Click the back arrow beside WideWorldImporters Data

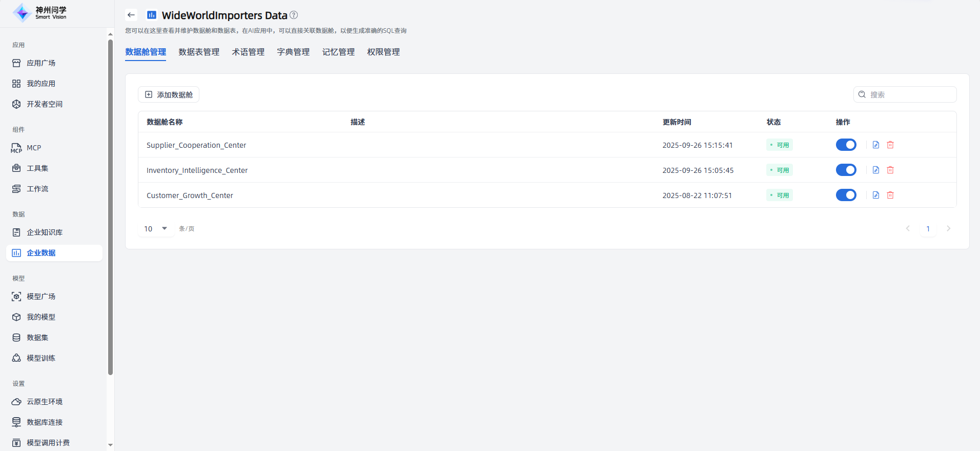(x=131, y=15)
